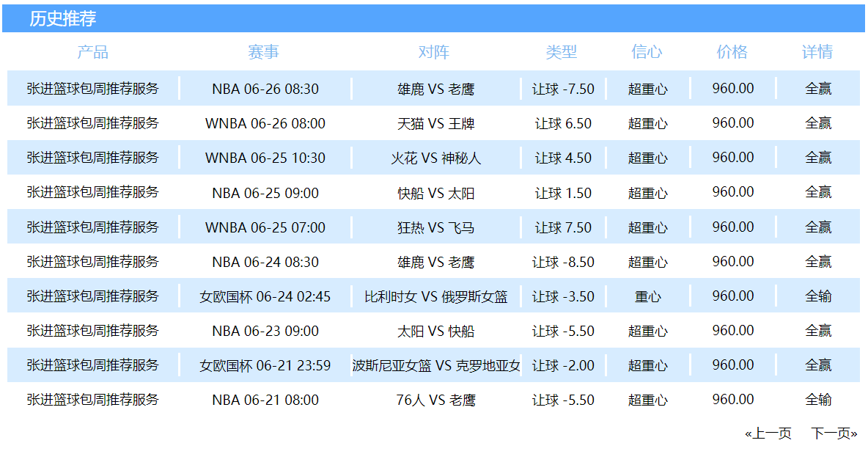868x454 pixels.
Task: Go to previous page «上一页
Action: click(768, 433)
